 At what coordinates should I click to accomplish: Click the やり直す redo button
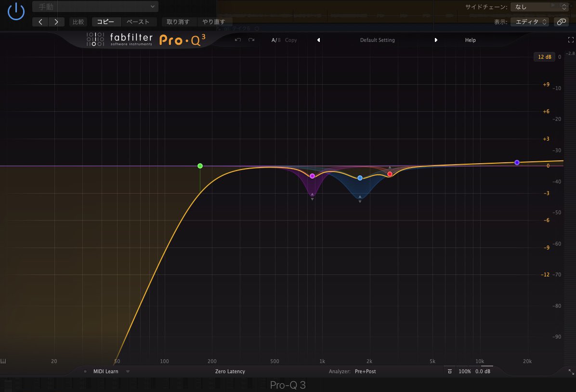click(x=213, y=22)
